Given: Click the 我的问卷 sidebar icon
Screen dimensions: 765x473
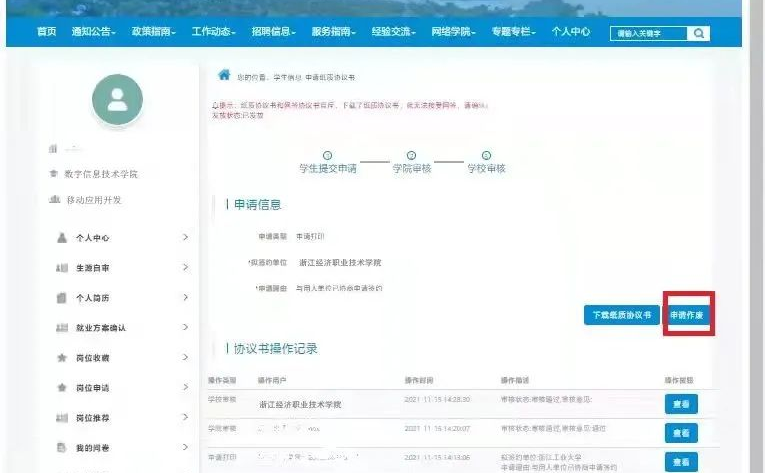Looking at the screenshot, I should [x=61, y=448].
